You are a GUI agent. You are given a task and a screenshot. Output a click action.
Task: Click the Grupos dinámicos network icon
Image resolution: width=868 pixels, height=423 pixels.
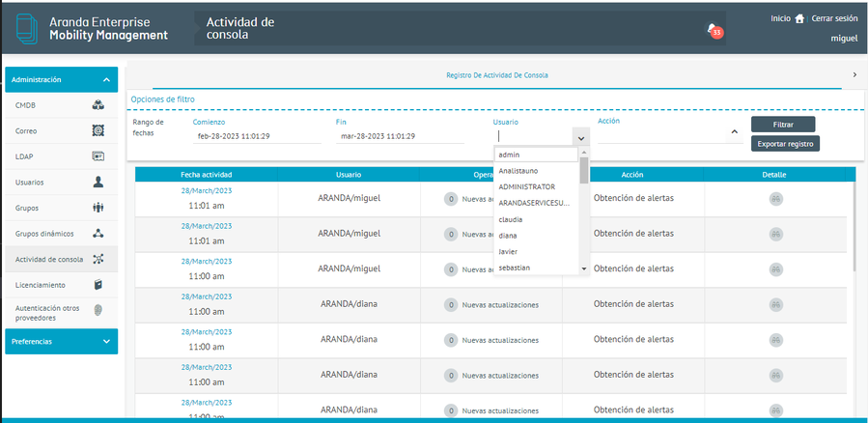[98, 234]
